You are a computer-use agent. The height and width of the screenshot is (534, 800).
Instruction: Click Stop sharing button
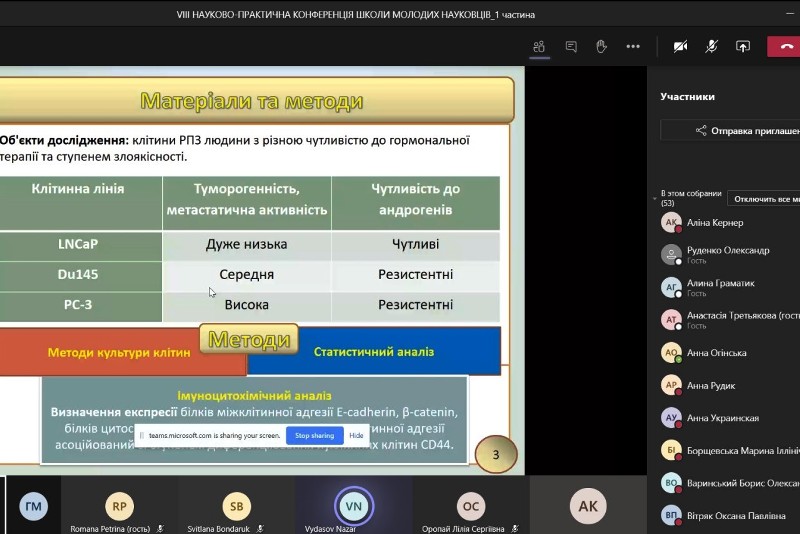(x=314, y=436)
